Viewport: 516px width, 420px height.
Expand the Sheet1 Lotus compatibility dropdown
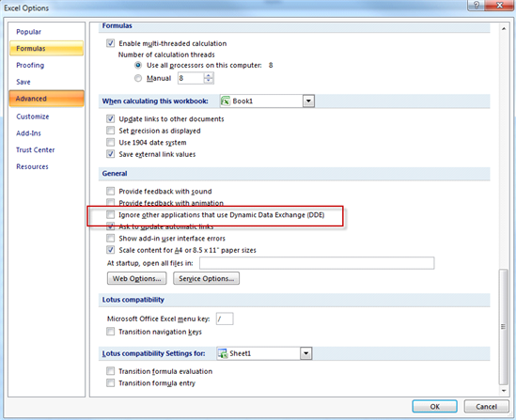click(x=305, y=353)
